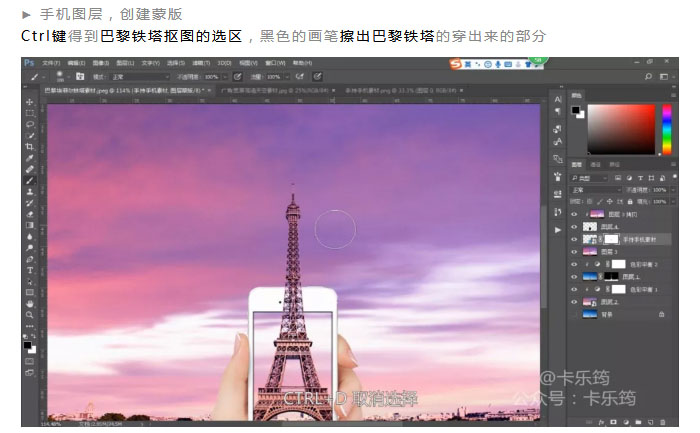Screen dimensions: 700x433
Task: Toggle visibility of 色彩平衡 2 layer
Action: point(574,264)
